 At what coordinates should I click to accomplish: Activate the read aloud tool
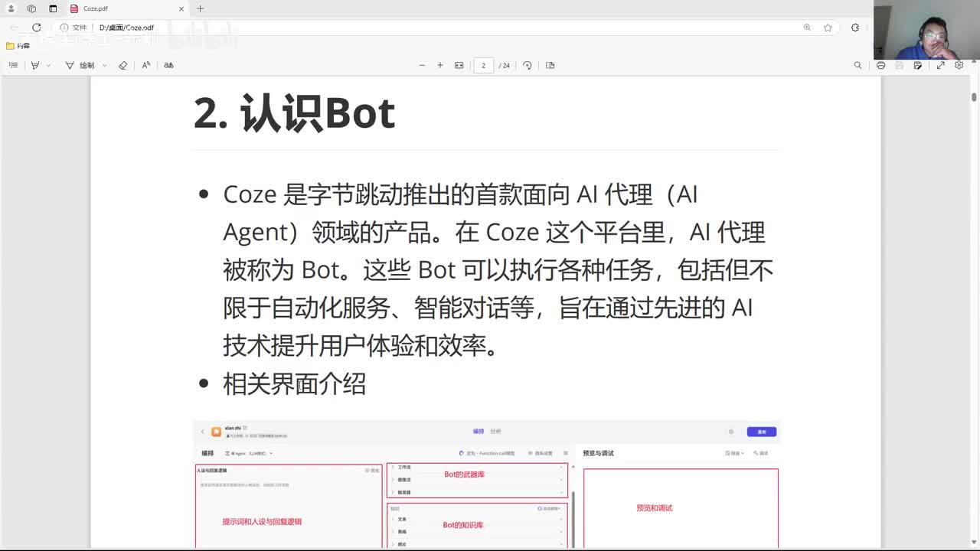(145, 65)
